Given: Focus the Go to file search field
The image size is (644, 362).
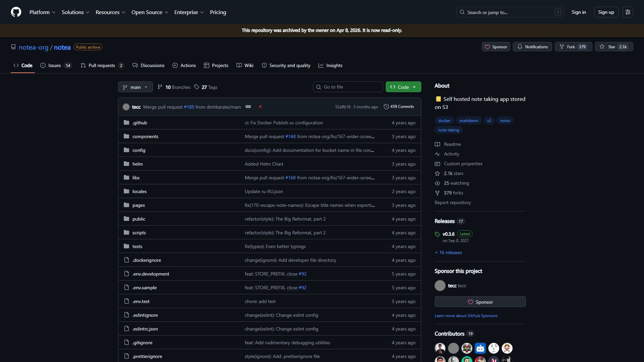Looking at the screenshot, I should point(348,87).
